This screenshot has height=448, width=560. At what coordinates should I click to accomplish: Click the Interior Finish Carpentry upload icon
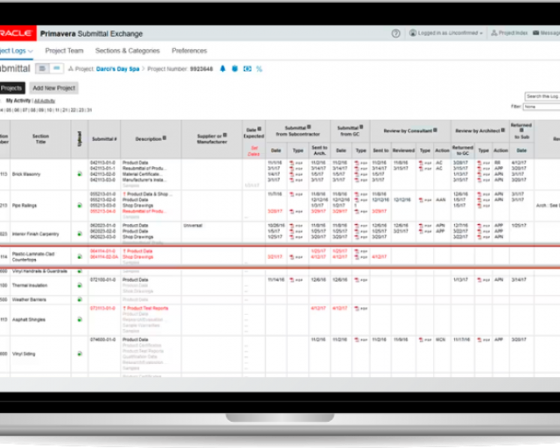[x=80, y=234]
